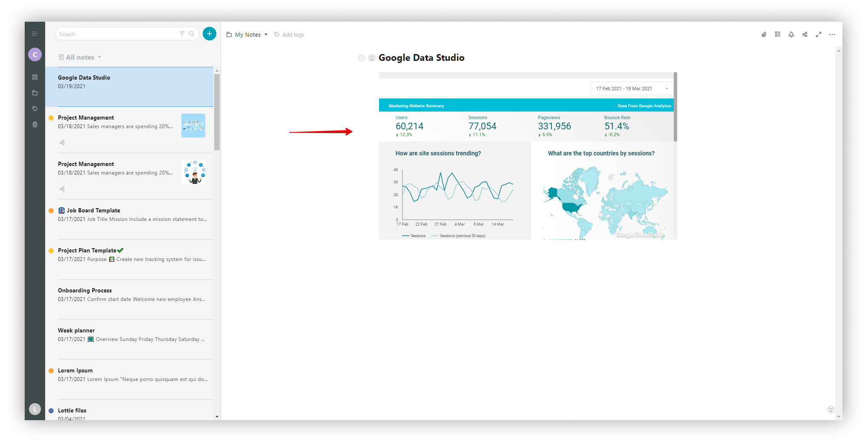Click share icon under first Project Management note

point(62,143)
